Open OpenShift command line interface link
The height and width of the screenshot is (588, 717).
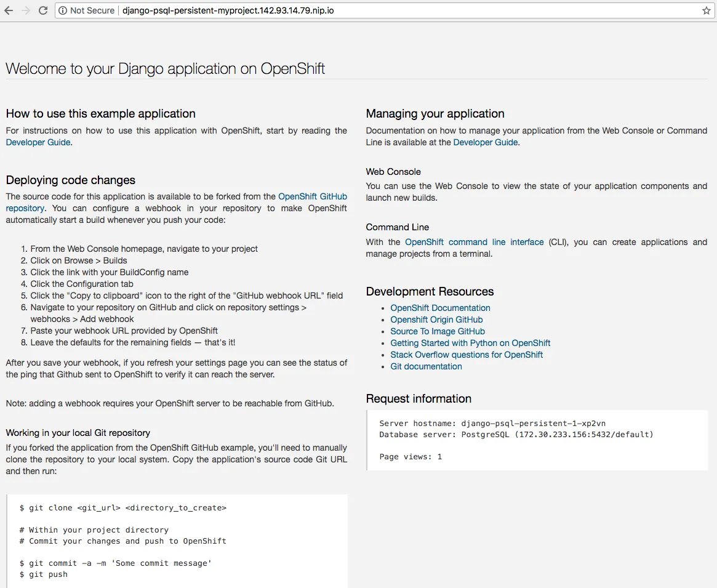tap(474, 242)
